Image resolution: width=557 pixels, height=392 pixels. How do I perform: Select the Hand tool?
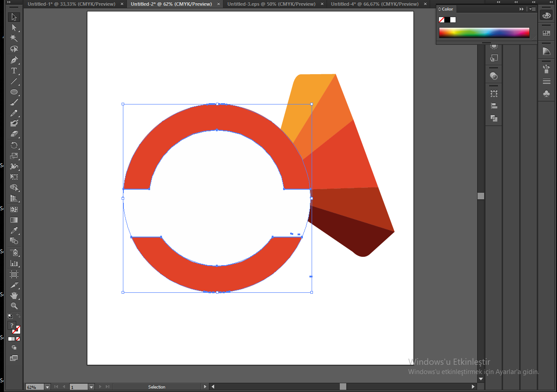(14, 295)
